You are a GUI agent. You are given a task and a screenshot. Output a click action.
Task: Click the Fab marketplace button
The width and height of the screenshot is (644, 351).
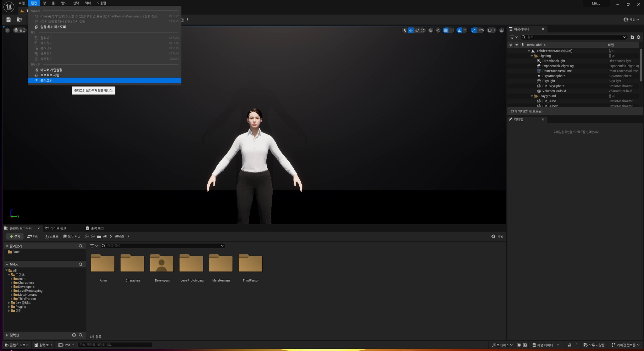(x=32, y=236)
